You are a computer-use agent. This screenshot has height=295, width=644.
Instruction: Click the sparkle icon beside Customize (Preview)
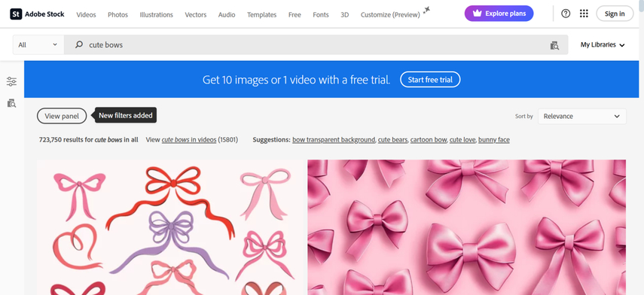coord(427,11)
